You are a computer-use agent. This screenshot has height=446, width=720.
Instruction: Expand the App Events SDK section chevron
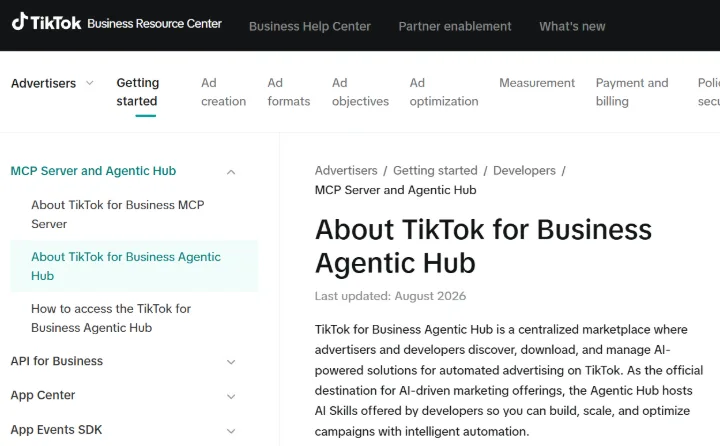coord(231,431)
